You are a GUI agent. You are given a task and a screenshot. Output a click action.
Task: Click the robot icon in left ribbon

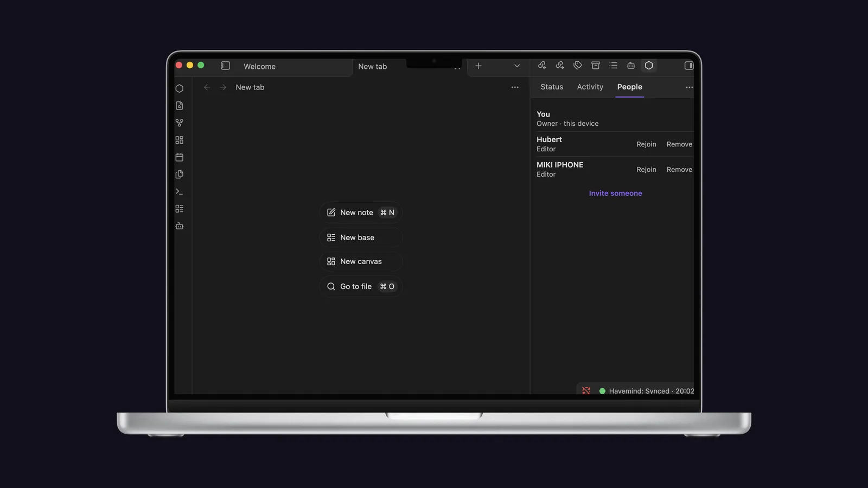[x=180, y=226]
